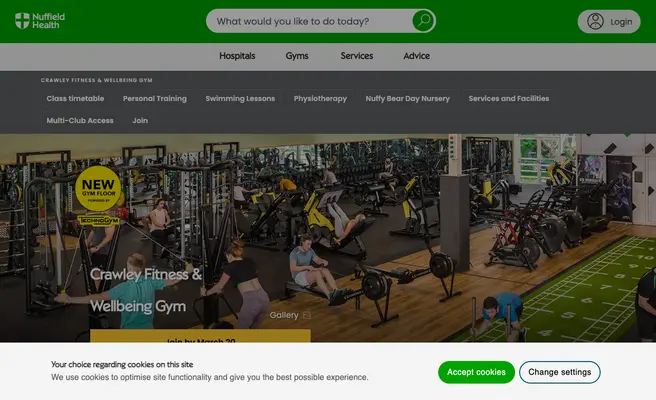Open the Gyms menu

(297, 56)
